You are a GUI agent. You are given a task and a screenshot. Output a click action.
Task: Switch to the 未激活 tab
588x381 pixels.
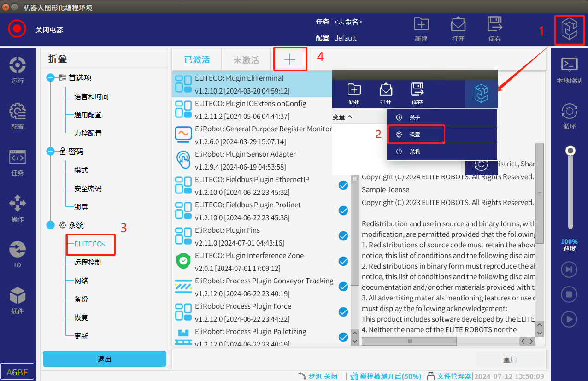pyautogui.click(x=246, y=60)
